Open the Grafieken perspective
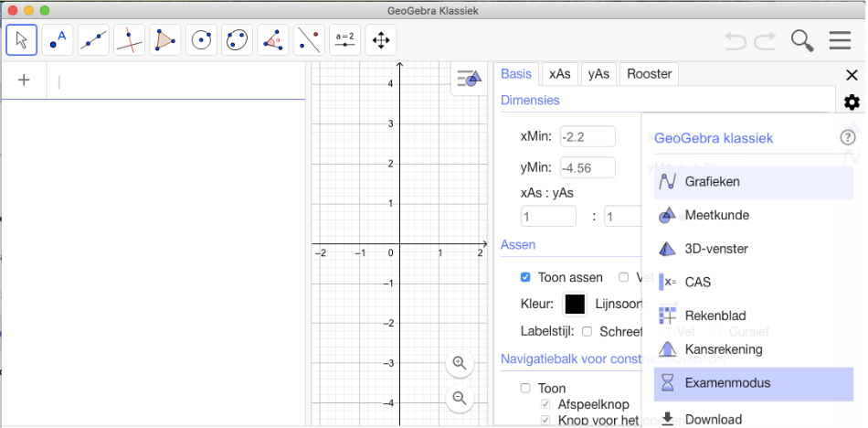The image size is (868, 428). coord(754,182)
